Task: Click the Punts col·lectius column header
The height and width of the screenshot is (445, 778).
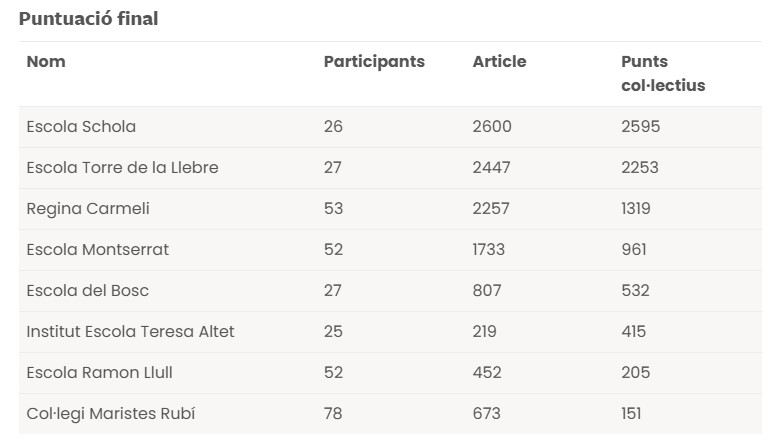Action: (x=662, y=73)
